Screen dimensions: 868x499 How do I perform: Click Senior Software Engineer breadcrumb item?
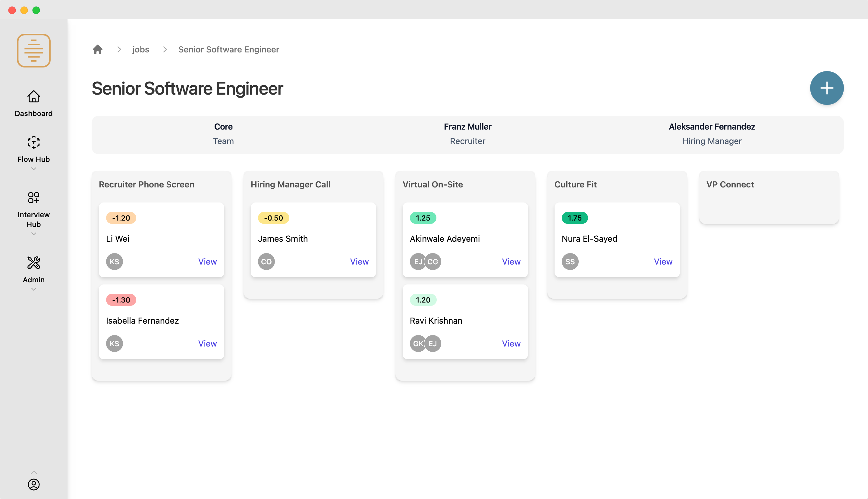[x=228, y=49]
